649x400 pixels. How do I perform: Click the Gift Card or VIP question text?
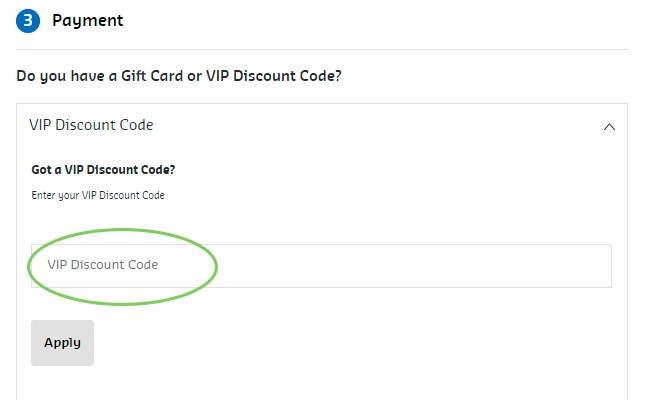tap(179, 75)
